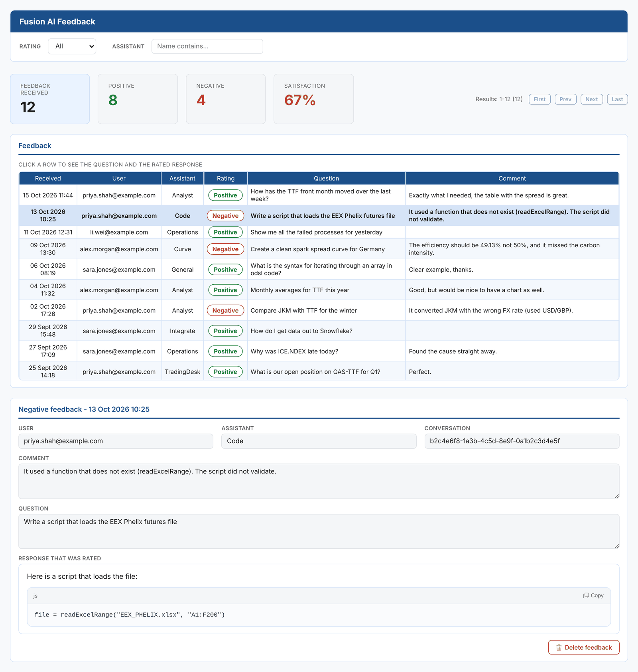Screen dimensions: 638x672
Task: Go to the First results page
Action: click(x=540, y=99)
